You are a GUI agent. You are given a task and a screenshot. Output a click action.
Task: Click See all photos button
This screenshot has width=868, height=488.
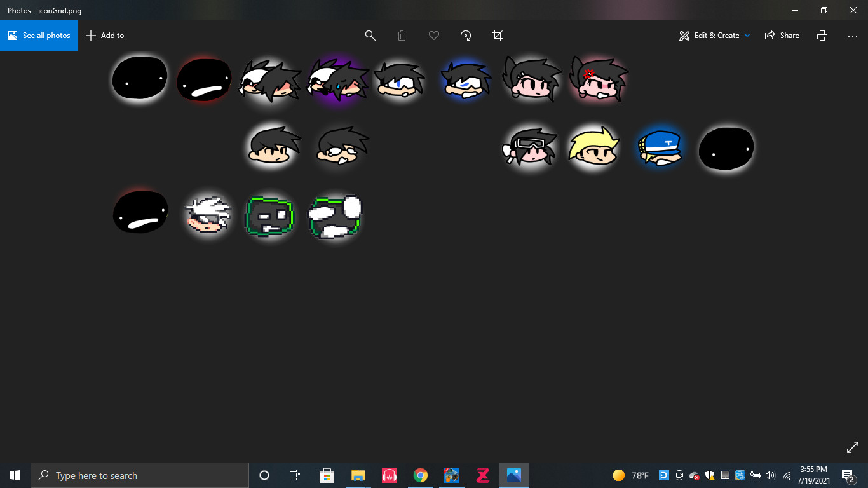[x=39, y=36]
